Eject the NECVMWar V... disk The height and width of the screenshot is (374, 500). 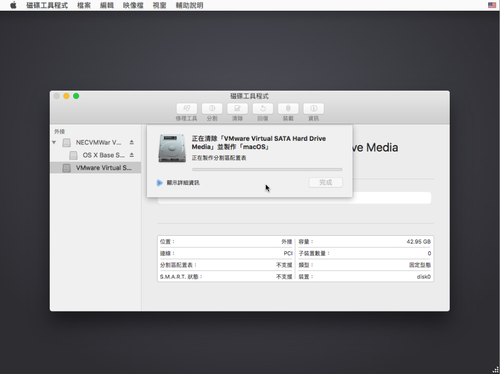coord(132,142)
